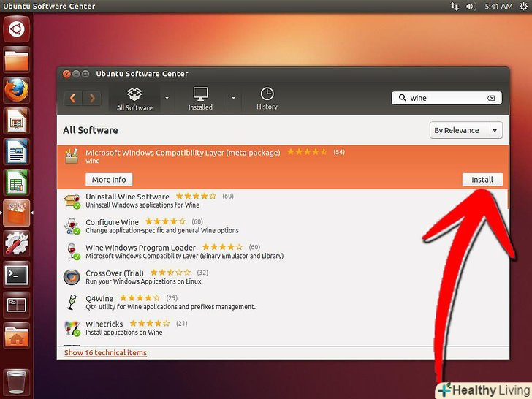Select the All Software view
Image resolution: width=532 pixels, height=399 pixels.
click(134, 99)
